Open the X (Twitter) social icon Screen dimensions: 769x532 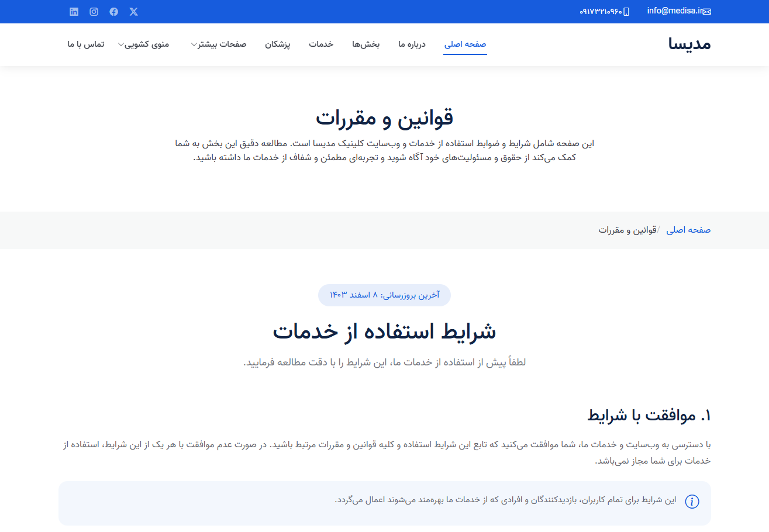pos(133,11)
